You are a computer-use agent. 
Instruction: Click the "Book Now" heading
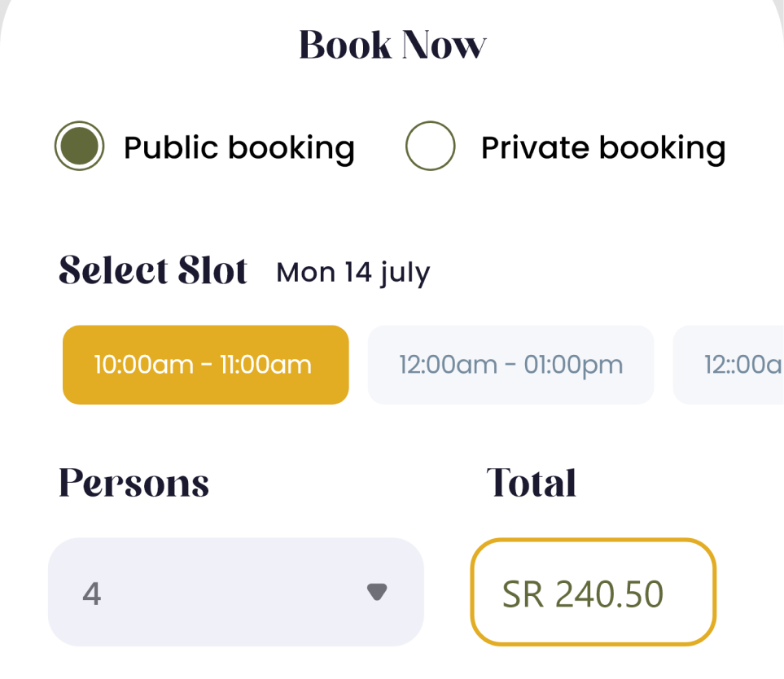pos(392,45)
